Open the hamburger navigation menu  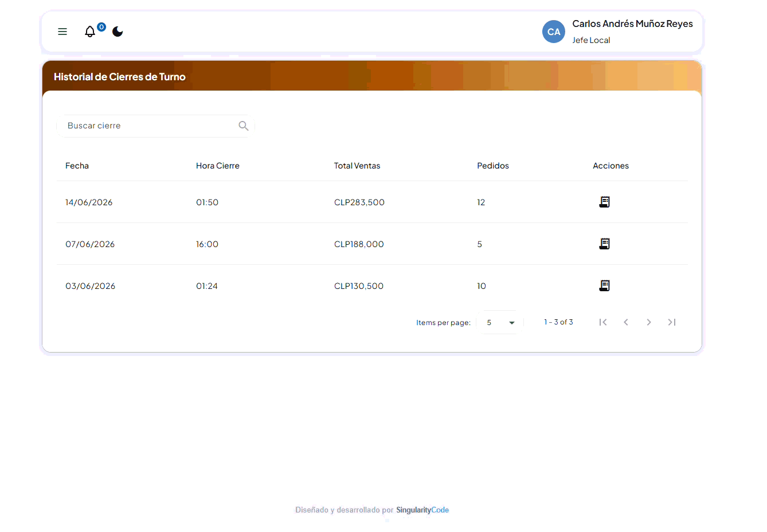[x=62, y=32]
